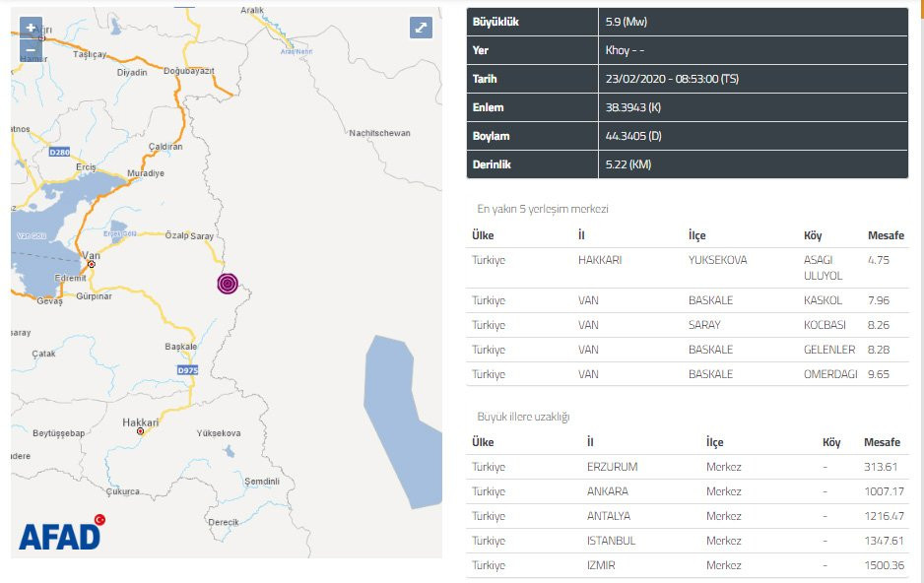The height and width of the screenshot is (583, 924).
Task: Zoom in on the map with plus button
Action: point(31,28)
